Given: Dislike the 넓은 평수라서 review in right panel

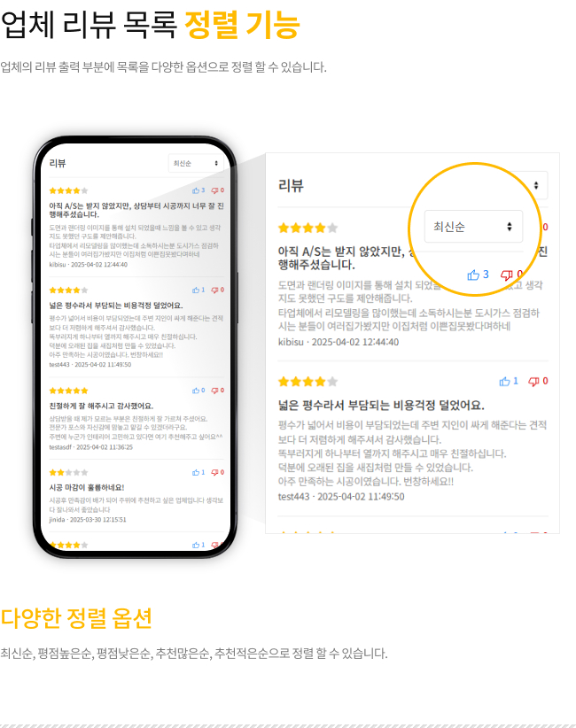Looking at the screenshot, I should pyautogui.click(x=533, y=382).
